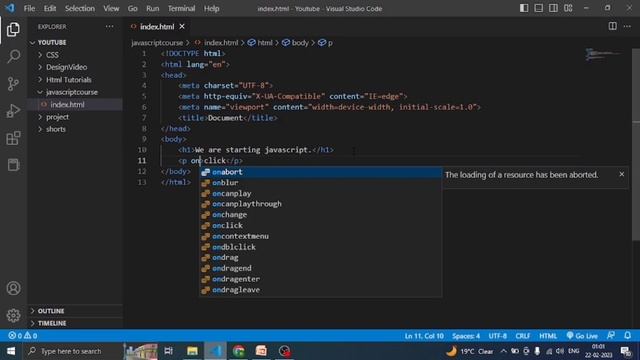Choose onchange from suggestion list
The height and width of the screenshot is (360, 640).
320,215
